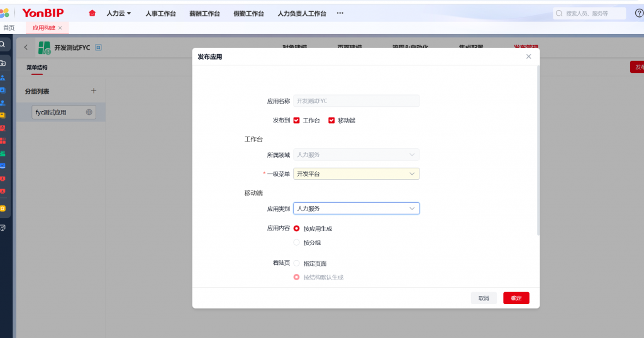This screenshot has width=644, height=338.
Task: Click the globe icon in fyc测试应用 field
Action: (89, 112)
